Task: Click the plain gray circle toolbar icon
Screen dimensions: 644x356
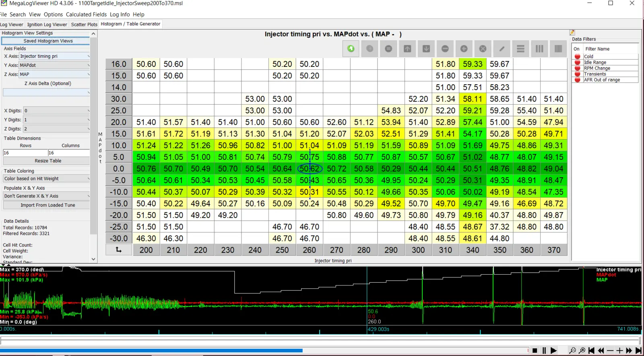Action: (x=369, y=49)
